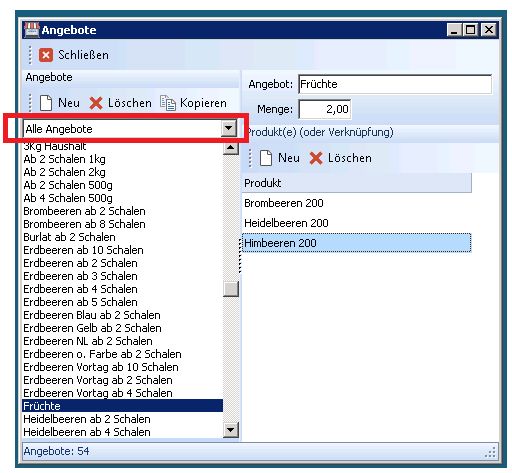Select Heidelbeeren 200 product row
Image resolution: width=512 pixels, height=473 pixels.
(356, 223)
